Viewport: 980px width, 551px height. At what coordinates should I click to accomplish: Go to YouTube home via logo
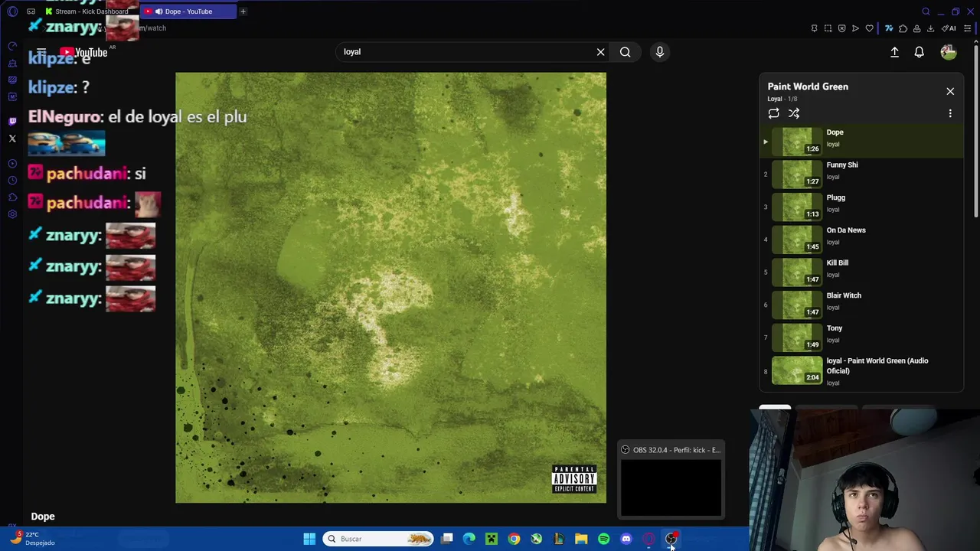tap(83, 52)
